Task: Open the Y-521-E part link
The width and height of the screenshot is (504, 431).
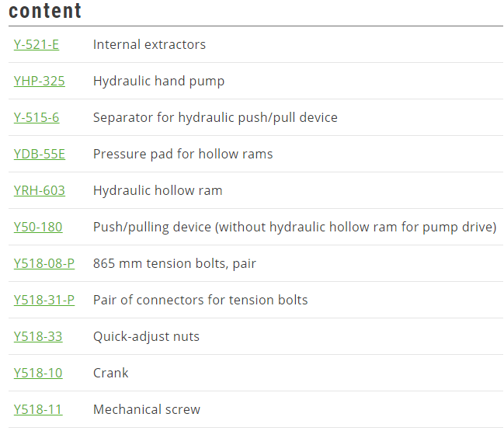Action: click(x=36, y=45)
